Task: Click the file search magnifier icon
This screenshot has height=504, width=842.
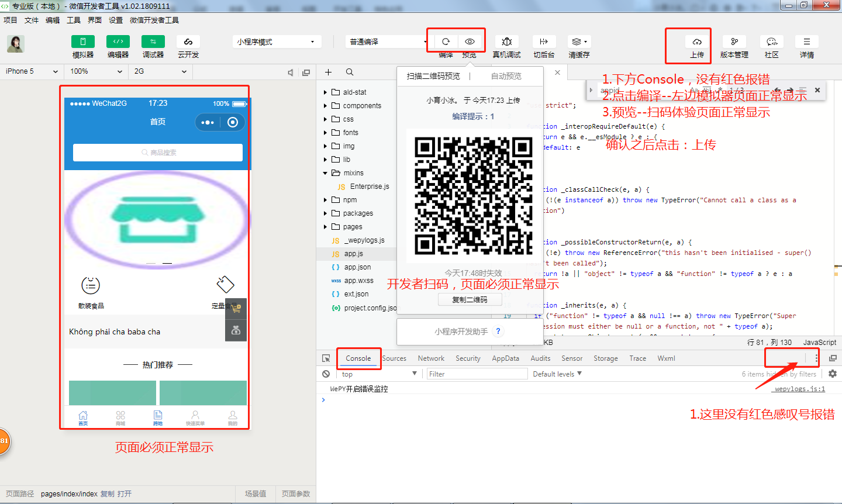Action: (350, 72)
